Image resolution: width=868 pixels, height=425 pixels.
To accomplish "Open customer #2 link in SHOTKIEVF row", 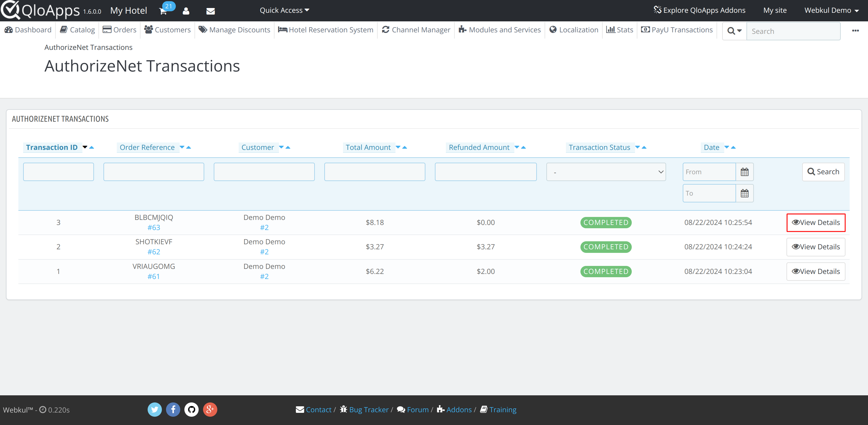I will 264,252.
